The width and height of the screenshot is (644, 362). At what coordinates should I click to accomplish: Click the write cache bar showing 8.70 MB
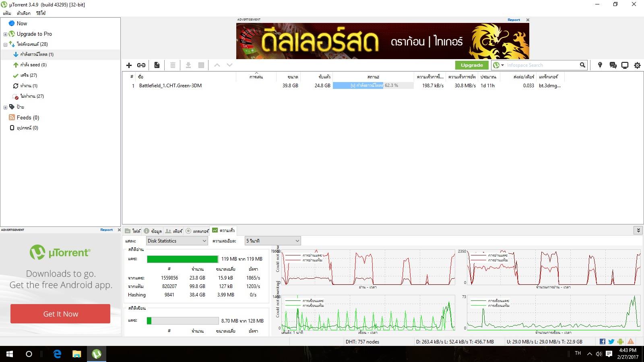[183, 321]
